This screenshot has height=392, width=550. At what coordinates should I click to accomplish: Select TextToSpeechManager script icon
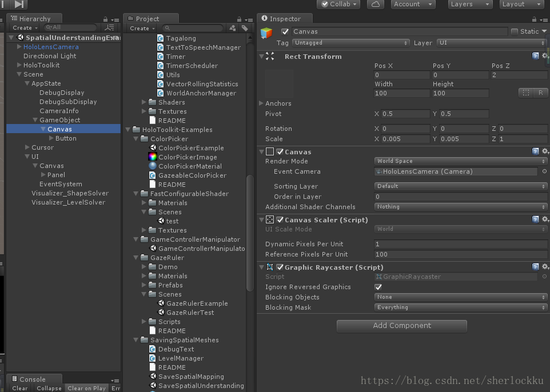160,47
